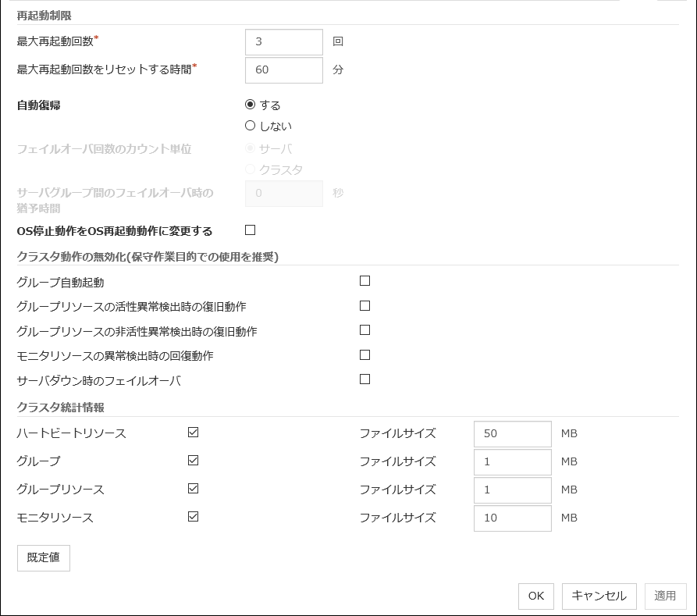Click the 最大再起動回数 input field
The height and width of the screenshot is (616, 697).
click(283, 42)
